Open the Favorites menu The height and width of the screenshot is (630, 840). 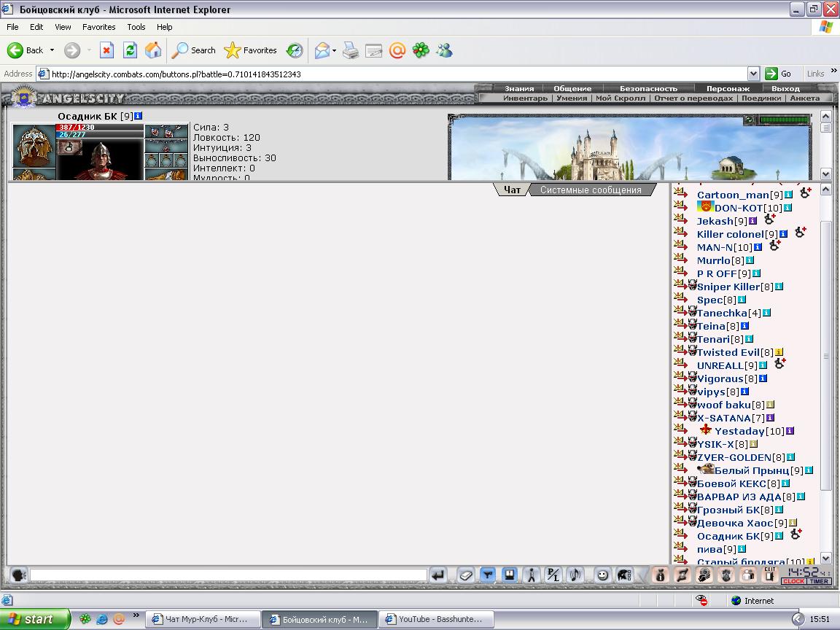[x=98, y=27]
